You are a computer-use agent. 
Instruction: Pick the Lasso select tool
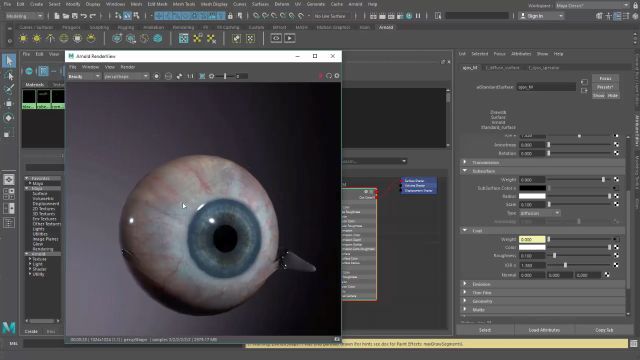click(9, 76)
